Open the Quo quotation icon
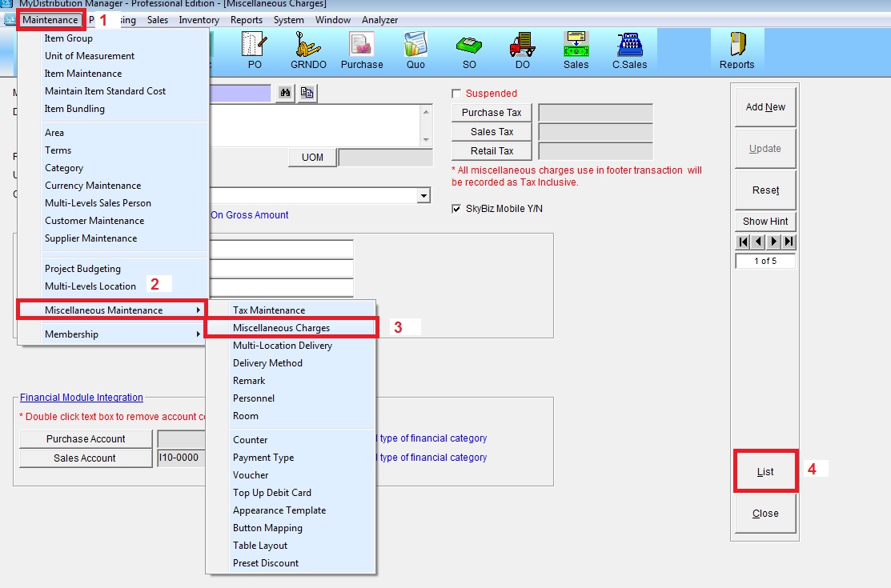Viewport: 891px width, 588px height. point(415,50)
